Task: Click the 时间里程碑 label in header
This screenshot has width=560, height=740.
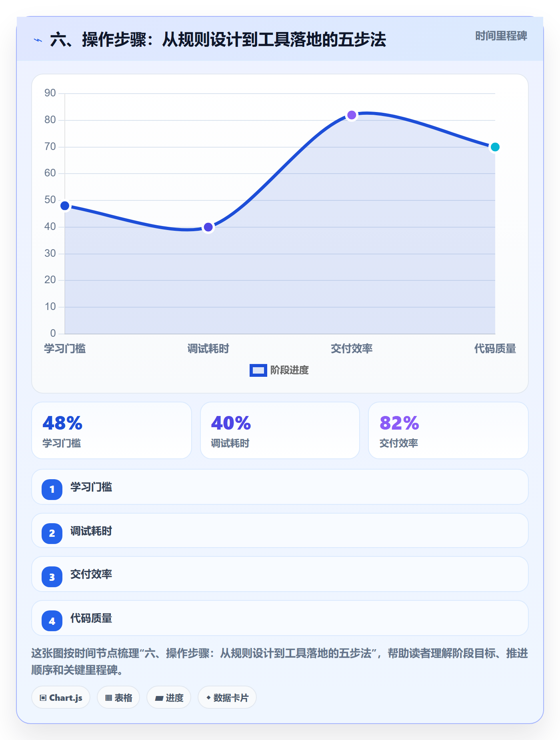Action: click(x=501, y=36)
